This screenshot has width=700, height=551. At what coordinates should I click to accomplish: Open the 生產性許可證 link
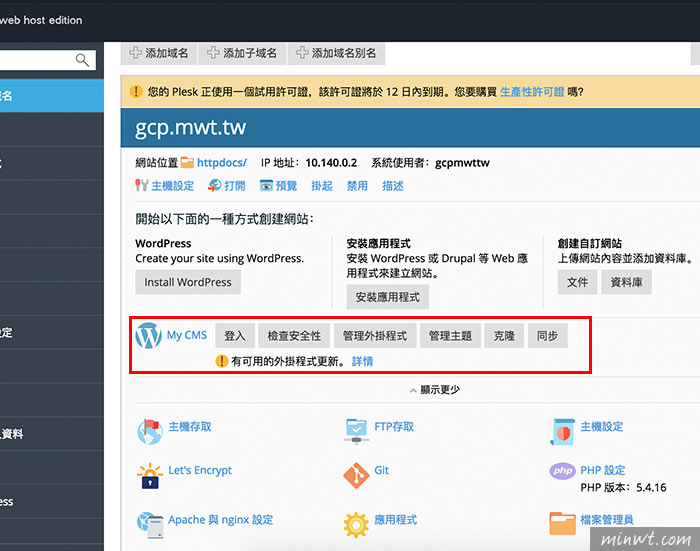[x=532, y=92]
